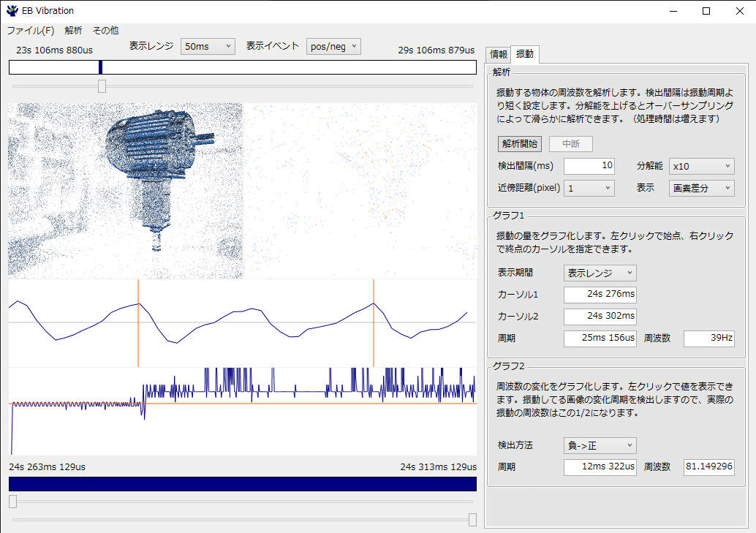Expand the 表示レンジ 50ms dropdown

[x=208, y=46]
